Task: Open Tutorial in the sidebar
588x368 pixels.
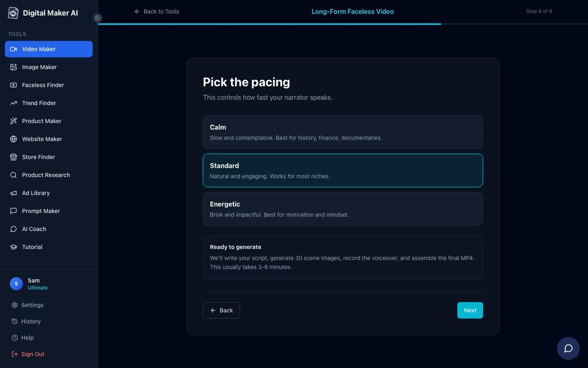Action: point(49,247)
